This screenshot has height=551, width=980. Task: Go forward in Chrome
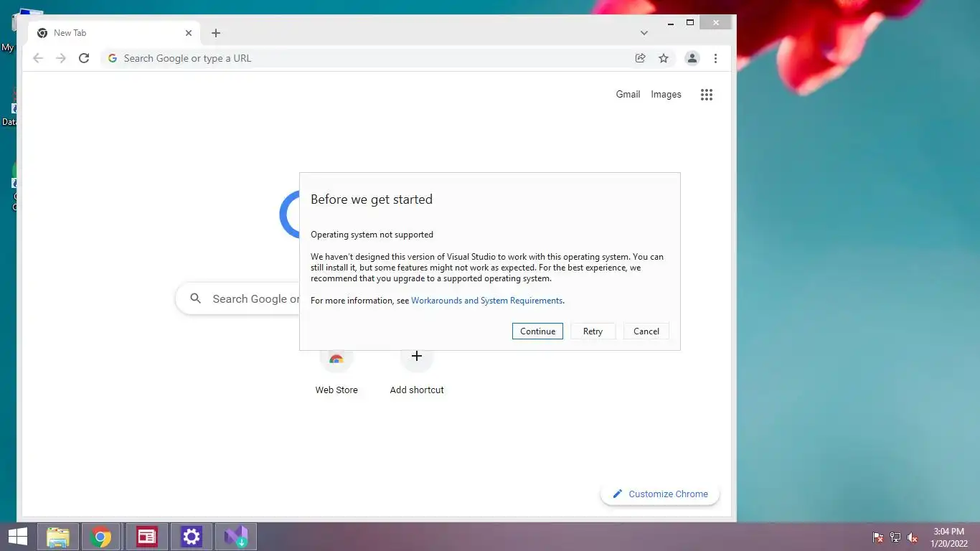[x=61, y=58]
